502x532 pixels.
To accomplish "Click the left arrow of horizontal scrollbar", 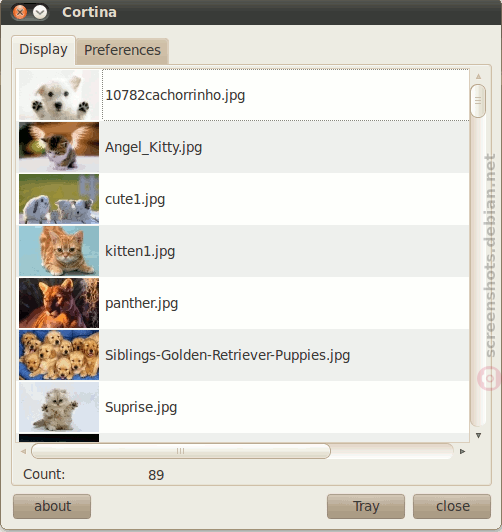I will click(23, 451).
